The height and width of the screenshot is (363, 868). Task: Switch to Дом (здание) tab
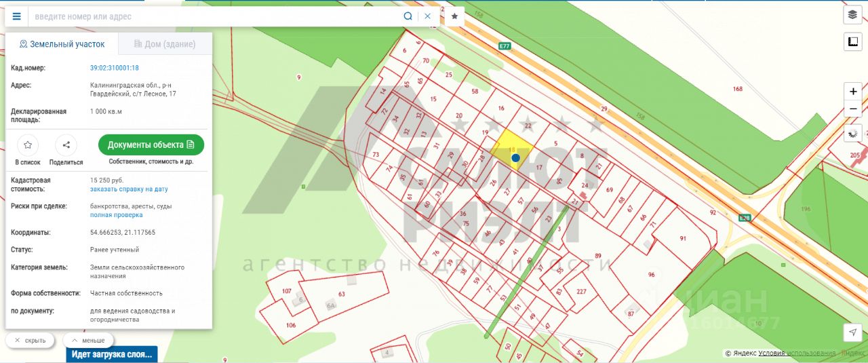pyautogui.click(x=165, y=44)
